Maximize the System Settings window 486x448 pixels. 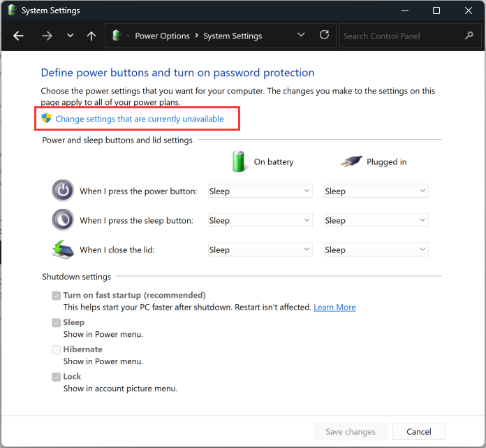(x=436, y=10)
